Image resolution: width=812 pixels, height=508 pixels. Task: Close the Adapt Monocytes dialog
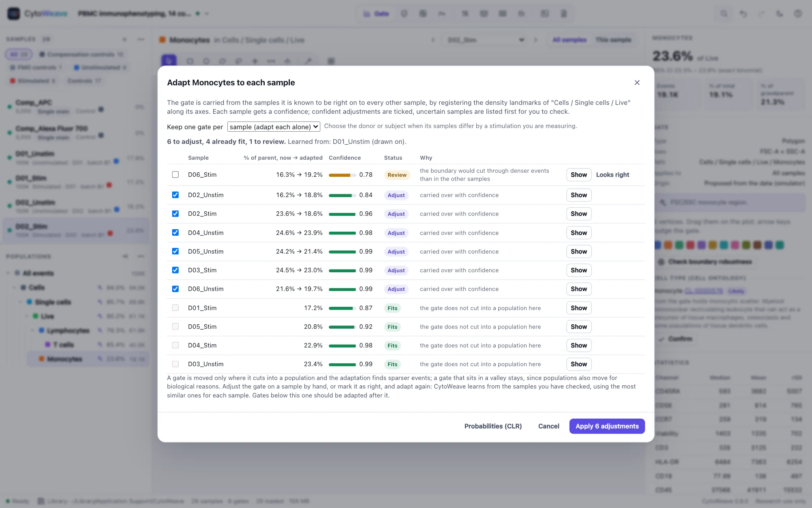pyautogui.click(x=637, y=82)
